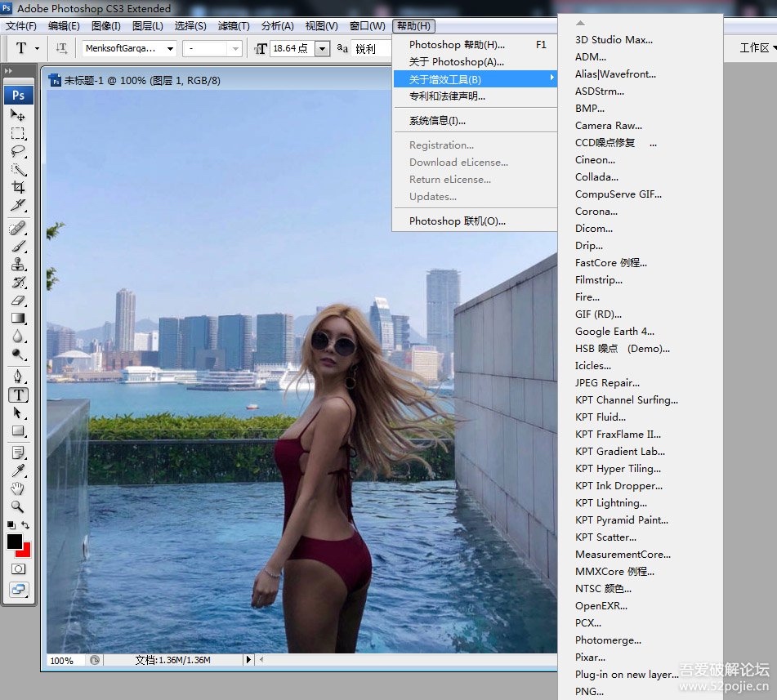The width and height of the screenshot is (777, 700).
Task: Click the Zoom magnifier tool
Action: point(18,506)
